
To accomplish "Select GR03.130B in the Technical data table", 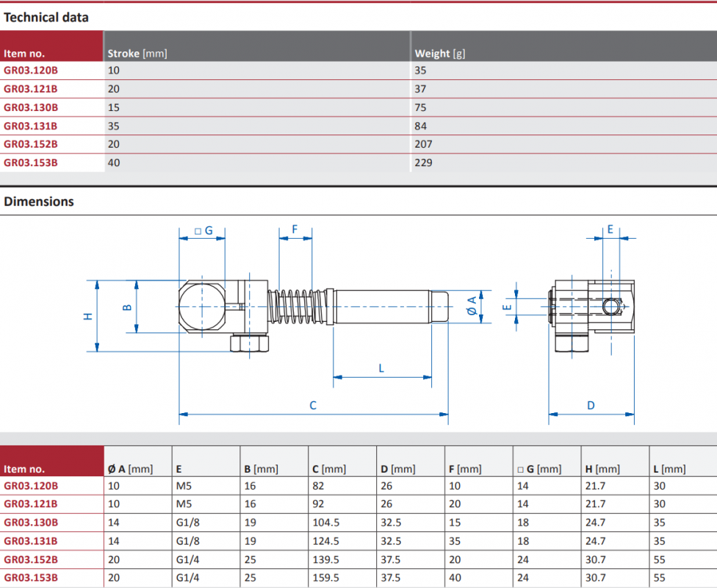I will click(31, 107).
